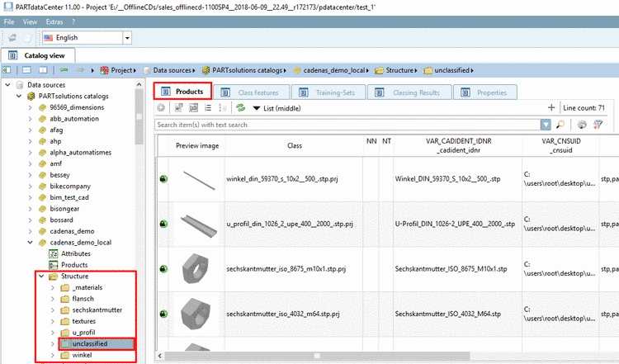This screenshot has width=619, height=364.
Task: Click the text search input field
Action: (347, 125)
